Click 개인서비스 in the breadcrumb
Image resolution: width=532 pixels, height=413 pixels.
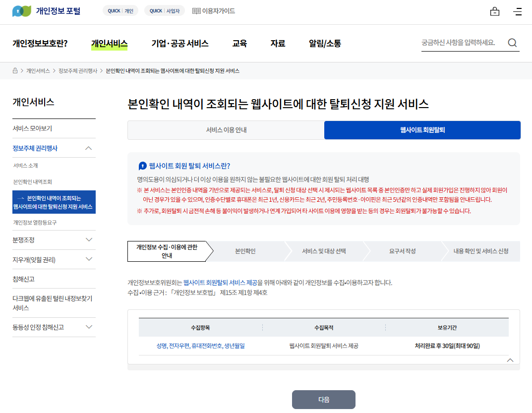tap(38, 70)
